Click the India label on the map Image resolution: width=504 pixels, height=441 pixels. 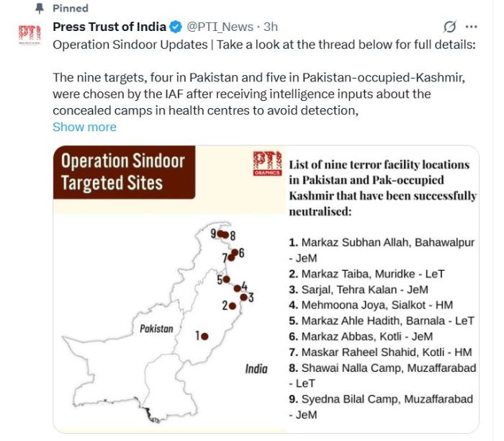point(256,369)
